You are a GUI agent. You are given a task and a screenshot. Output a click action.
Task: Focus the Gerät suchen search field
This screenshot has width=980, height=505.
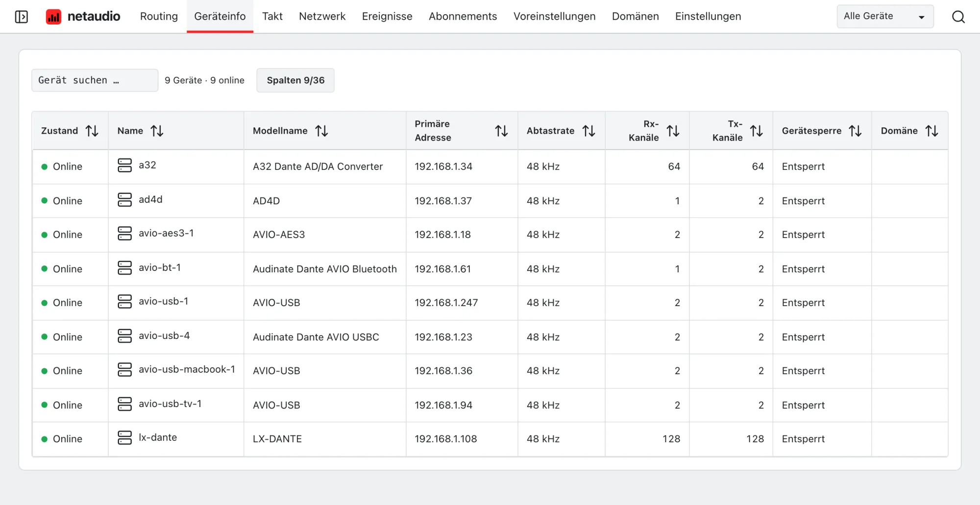95,80
